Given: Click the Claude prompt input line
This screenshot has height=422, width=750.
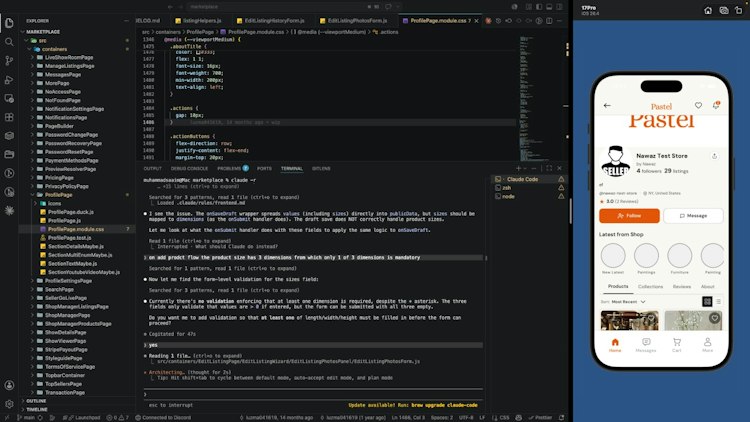Looking at the screenshot, I should (x=313, y=394).
